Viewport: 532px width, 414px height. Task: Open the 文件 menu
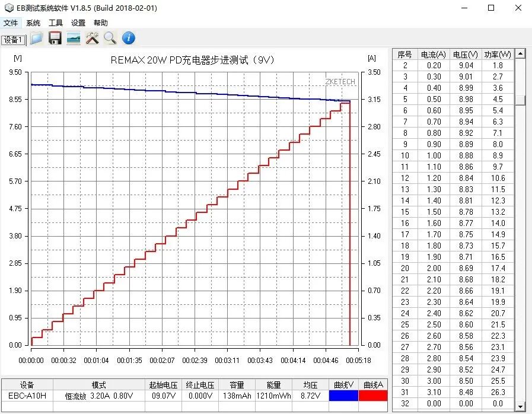11,23
